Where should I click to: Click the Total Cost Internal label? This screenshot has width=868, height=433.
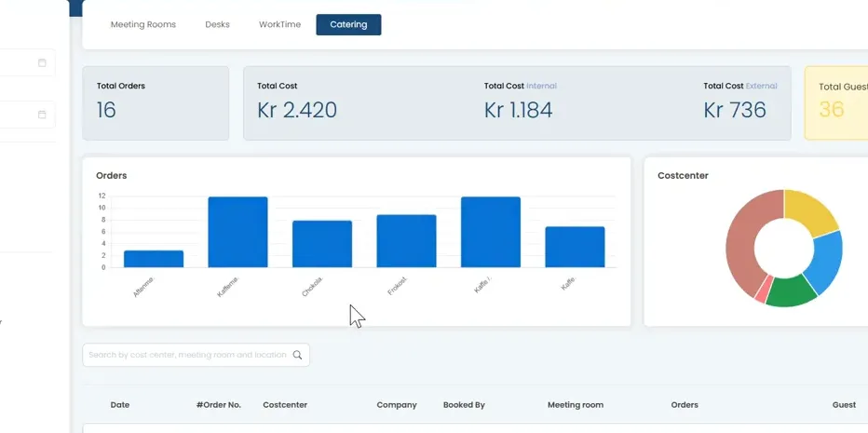[521, 86]
